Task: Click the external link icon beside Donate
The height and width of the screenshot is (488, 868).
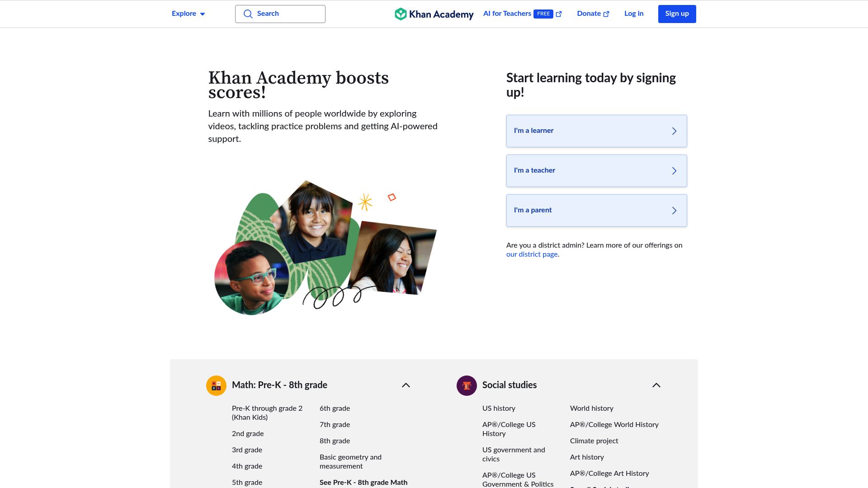Action: (606, 14)
